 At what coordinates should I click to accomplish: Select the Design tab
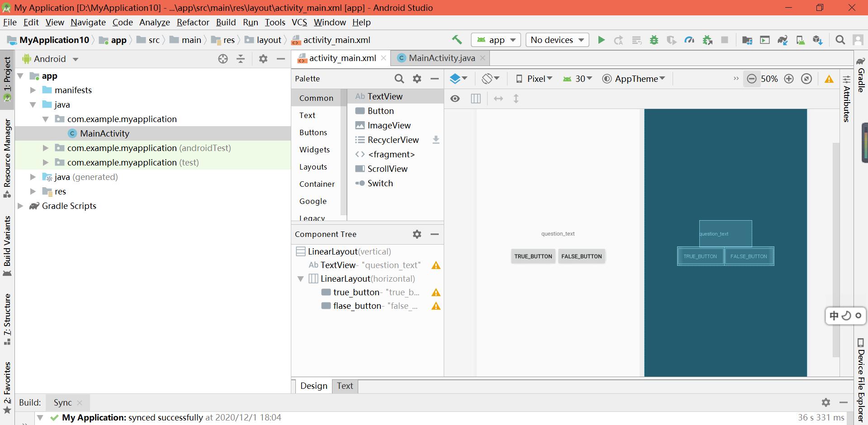313,386
